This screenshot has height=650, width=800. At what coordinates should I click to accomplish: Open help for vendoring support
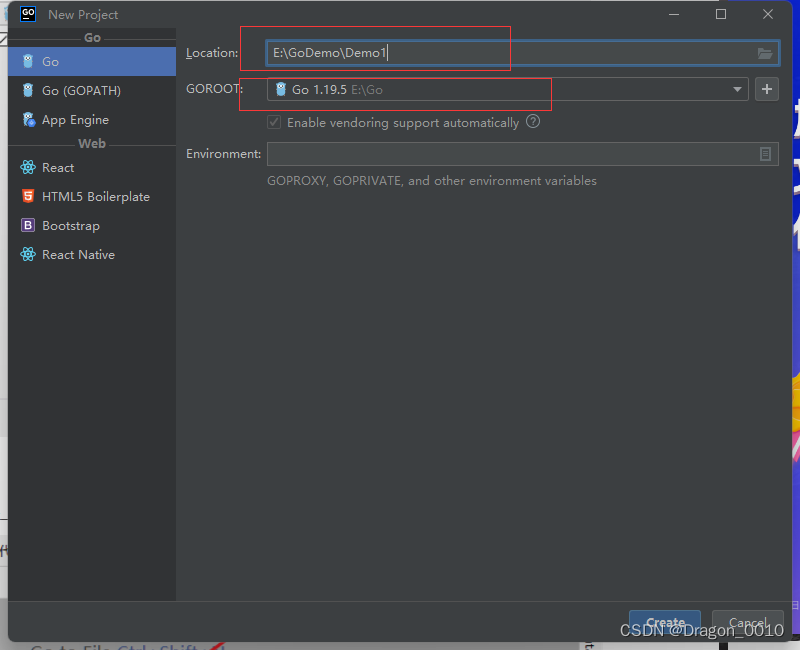[533, 121]
